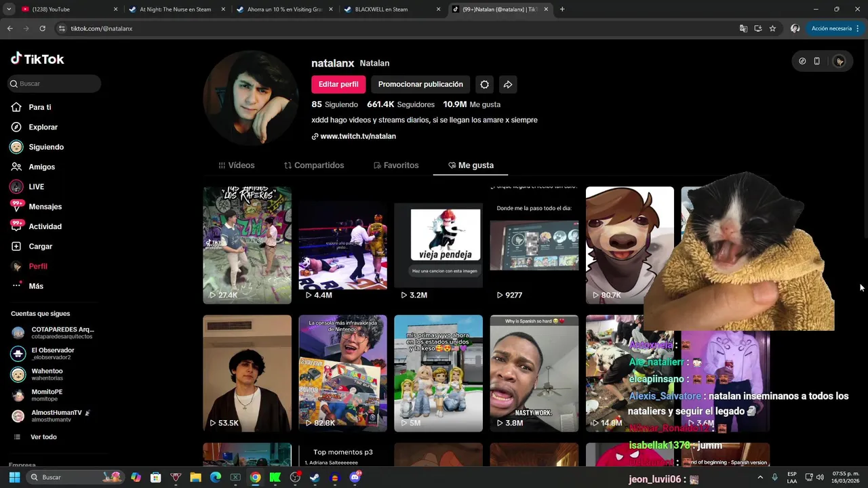Open the Windows Start menu

[14, 477]
